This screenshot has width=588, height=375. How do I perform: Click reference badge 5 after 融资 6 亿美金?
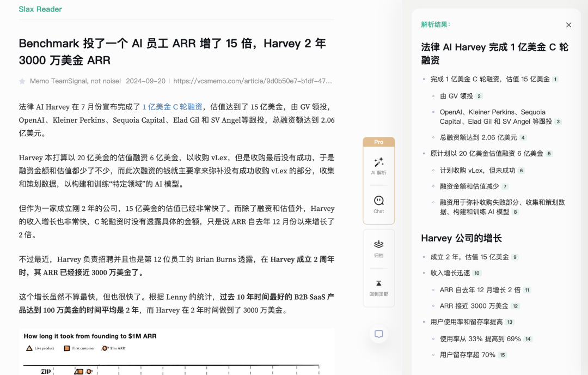click(x=549, y=154)
